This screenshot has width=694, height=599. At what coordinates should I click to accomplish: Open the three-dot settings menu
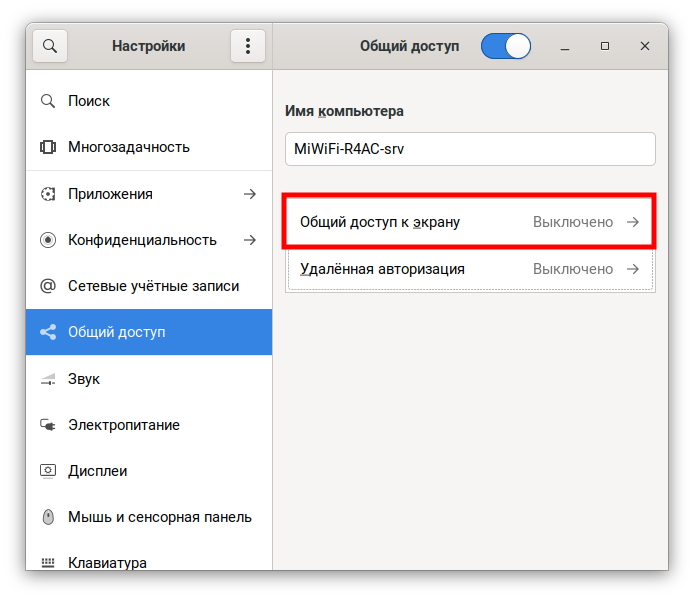coord(247,46)
